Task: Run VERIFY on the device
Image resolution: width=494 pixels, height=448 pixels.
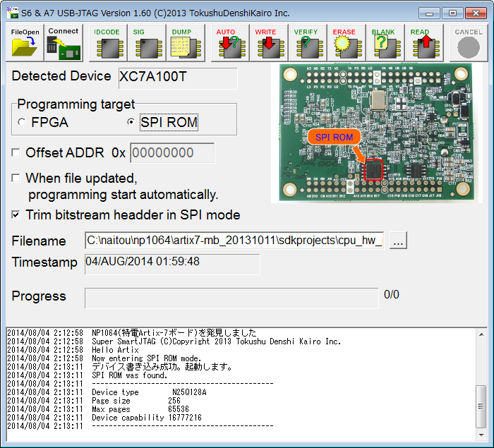Action: pyautogui.click(x=307, y=43)
